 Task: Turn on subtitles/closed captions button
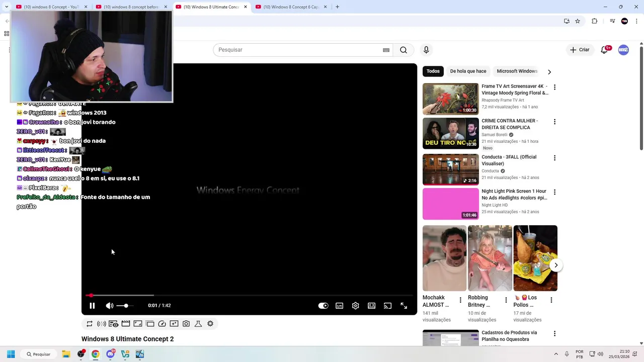tap(340, 306)
